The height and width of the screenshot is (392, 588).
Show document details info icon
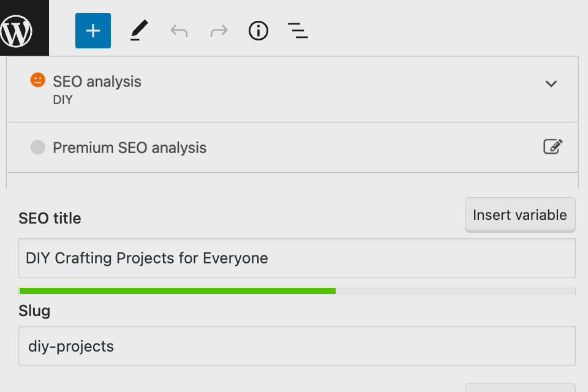click(258, 31)
